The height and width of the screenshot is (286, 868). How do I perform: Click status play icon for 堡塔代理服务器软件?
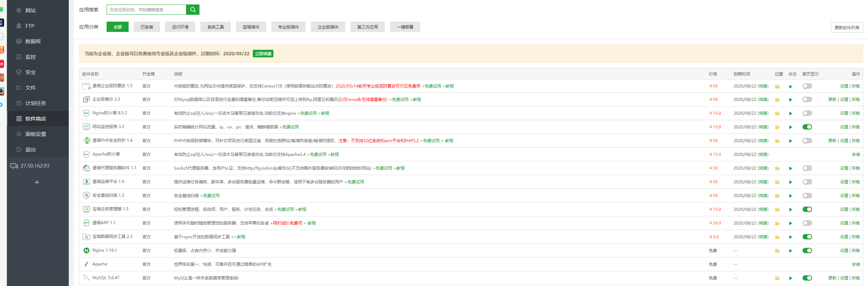point(791,169)
